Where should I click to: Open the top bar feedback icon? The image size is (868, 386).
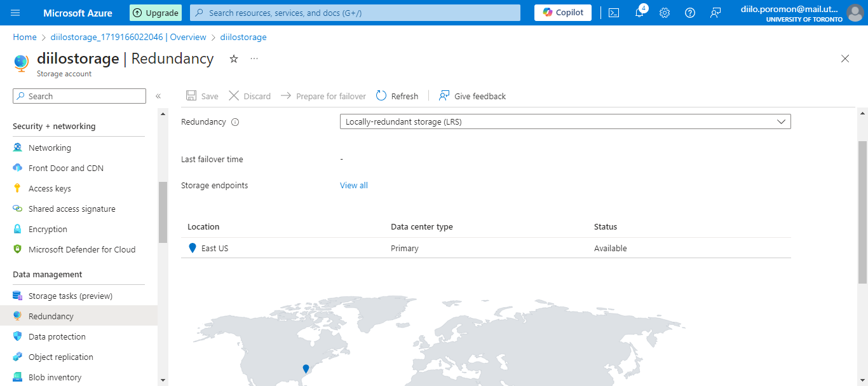pos(715,13)
